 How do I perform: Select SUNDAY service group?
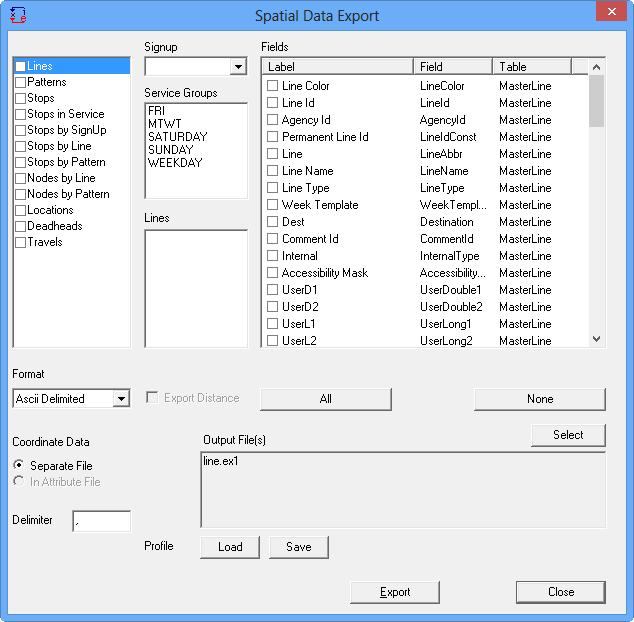click(171, 150)
